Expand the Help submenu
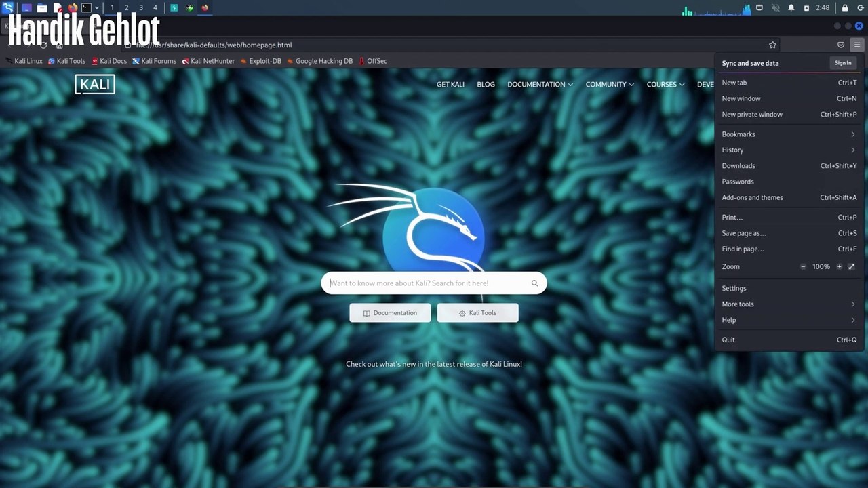Screen dimensions: 868x488 [x=789, y=320]
